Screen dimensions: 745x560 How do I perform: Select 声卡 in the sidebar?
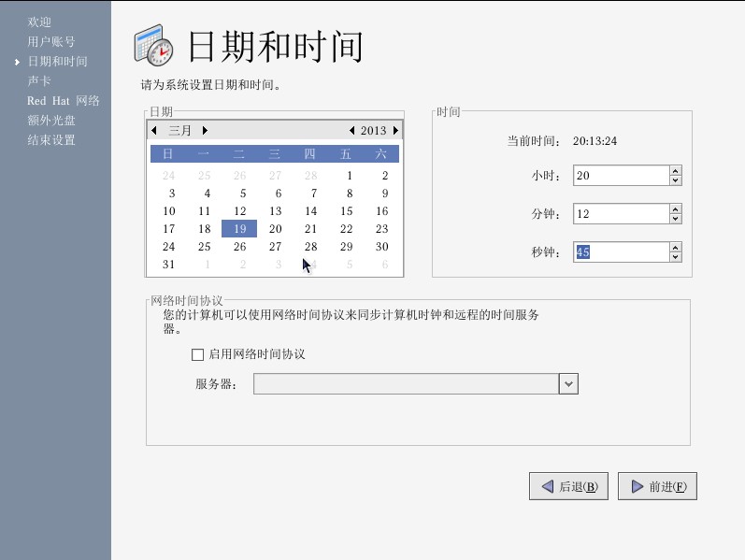point(39,80)
